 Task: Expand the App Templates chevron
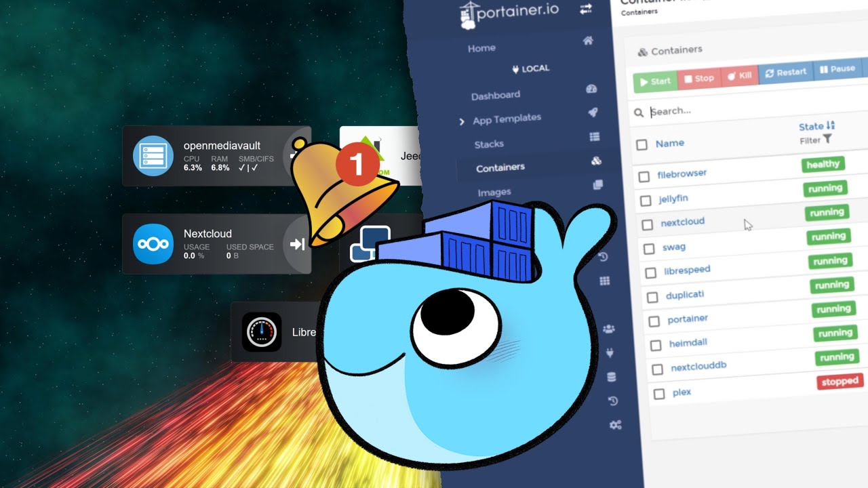point(462,122)
